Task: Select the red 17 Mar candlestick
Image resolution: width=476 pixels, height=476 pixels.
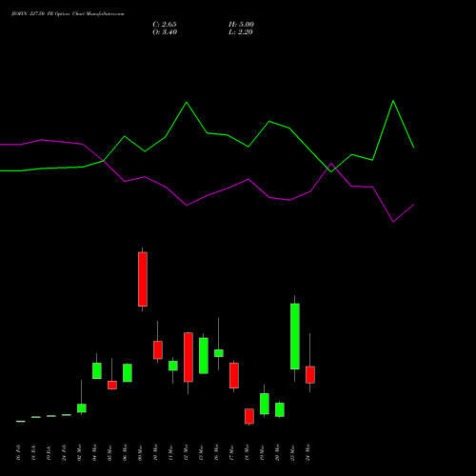Action: [234, 375]
